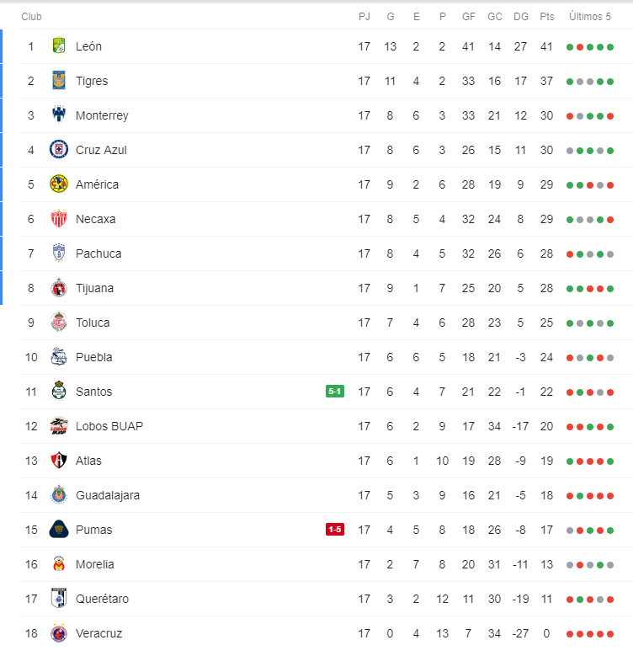The height and width of the screenshot is (672, 633).
Task: Open the Tijuana team name link
Action: tap(94, 288)
